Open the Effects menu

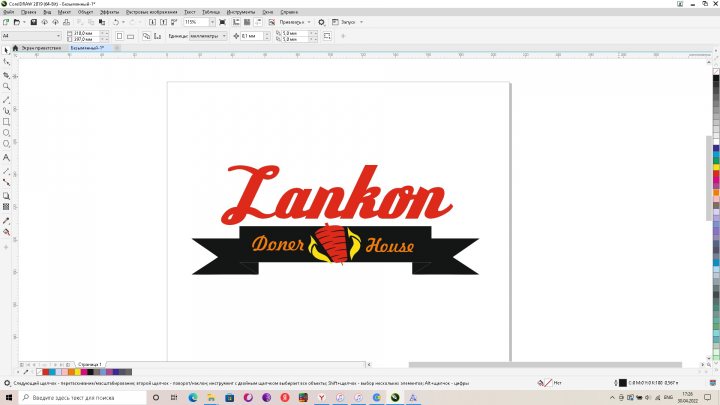(109, 12)
